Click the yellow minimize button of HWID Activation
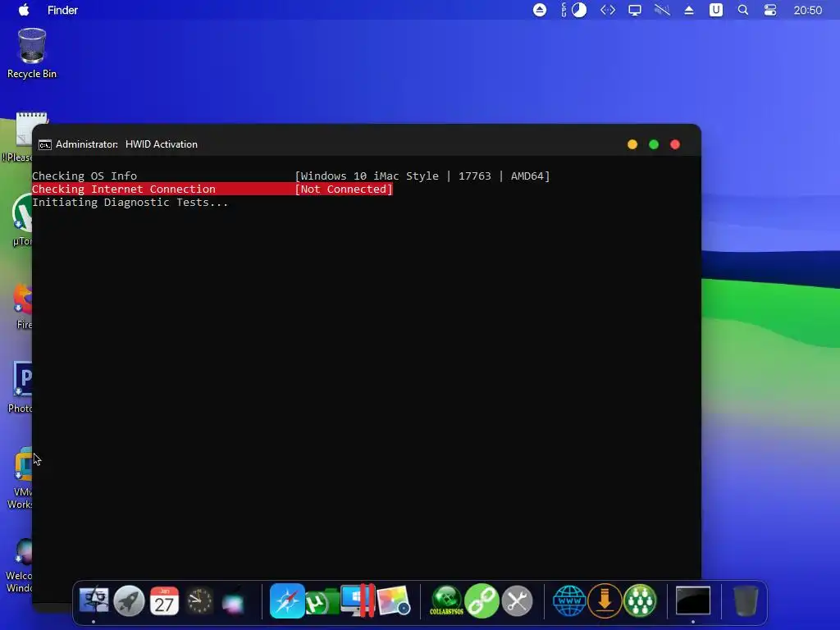840x630 pixels. pyautogui.click(x=632, y=144)
